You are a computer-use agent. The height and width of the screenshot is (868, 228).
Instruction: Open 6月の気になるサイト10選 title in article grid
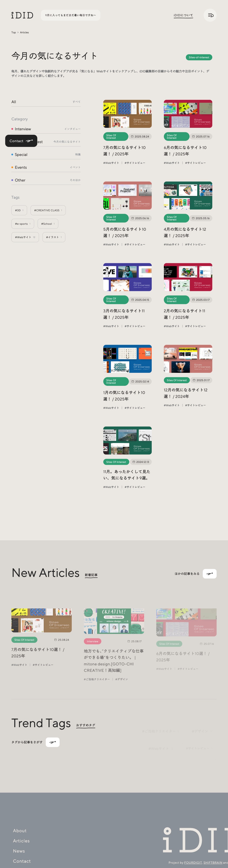(185, 151)
